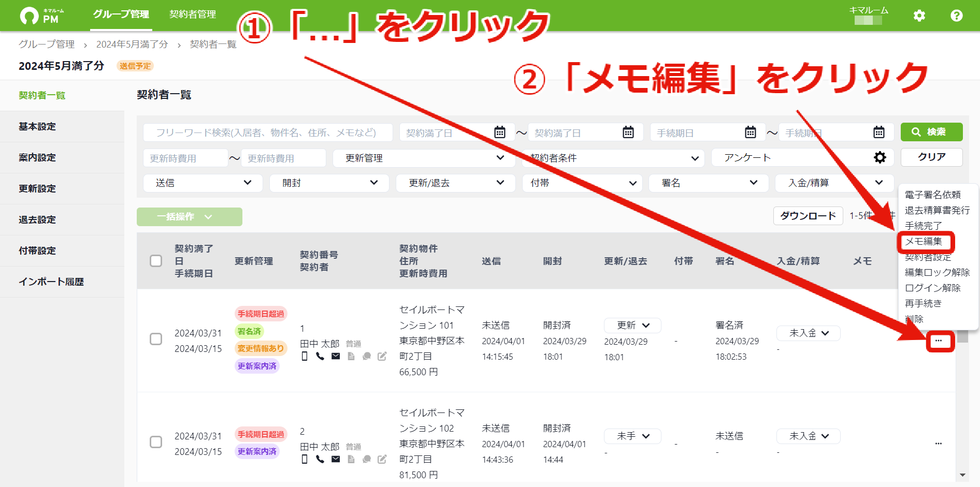Click the mail icon for contract 2
Viewport: 980px width, 487px height.
tap(336, 459)
